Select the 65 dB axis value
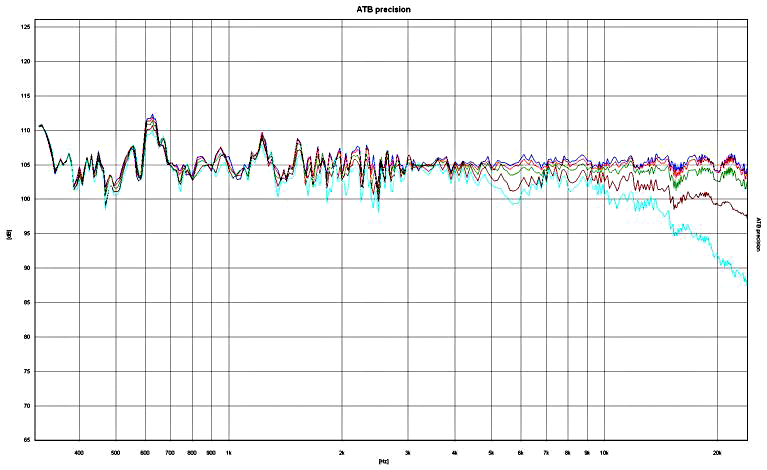The height and width of the screenshot is (470, 767). click(27, 440)
